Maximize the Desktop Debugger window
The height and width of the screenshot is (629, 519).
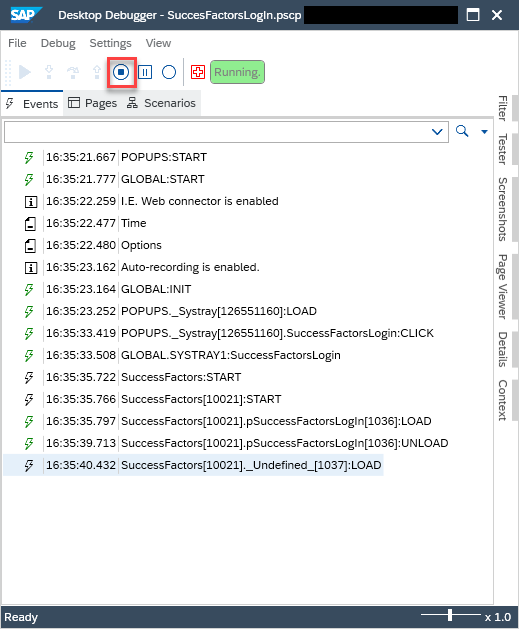pyautogui.click(x=473, y=15)
